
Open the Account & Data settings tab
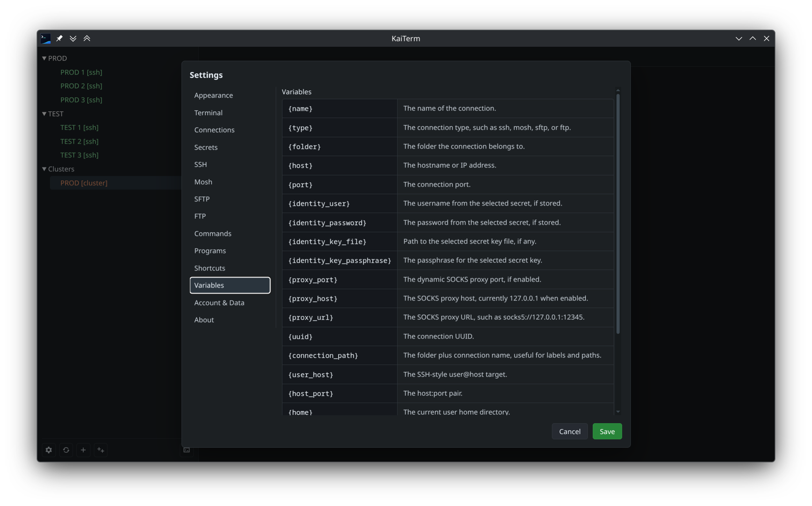pos(230,303)
